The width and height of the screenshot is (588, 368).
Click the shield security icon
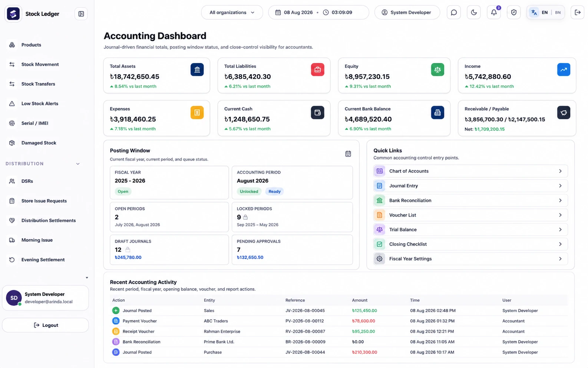[514, 12]
